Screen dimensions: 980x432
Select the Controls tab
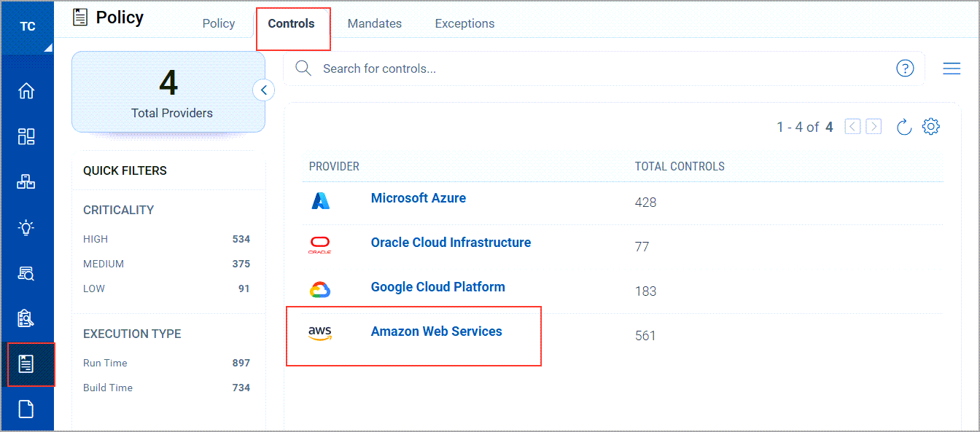pos(291,23)
